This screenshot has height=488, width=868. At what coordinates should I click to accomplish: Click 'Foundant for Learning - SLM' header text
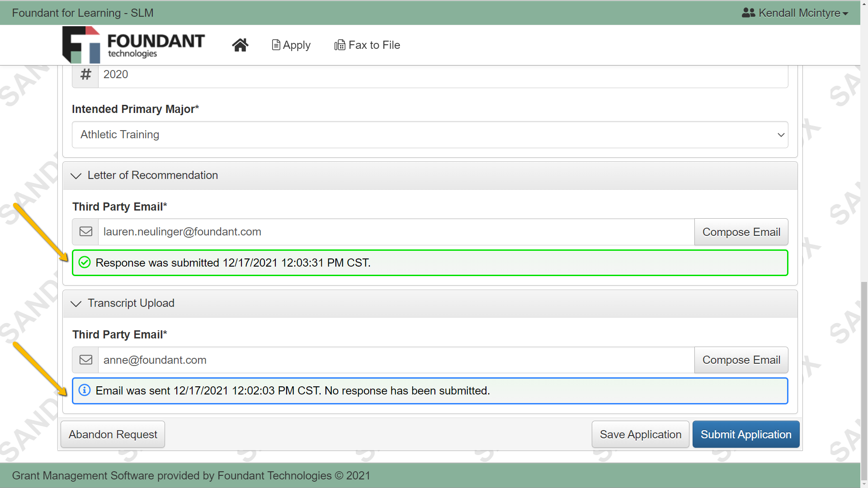83,13
